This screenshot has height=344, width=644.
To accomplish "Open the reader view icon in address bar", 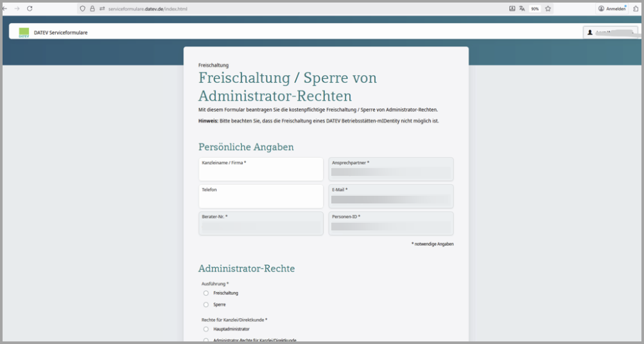I will click(x=512, y=9).
